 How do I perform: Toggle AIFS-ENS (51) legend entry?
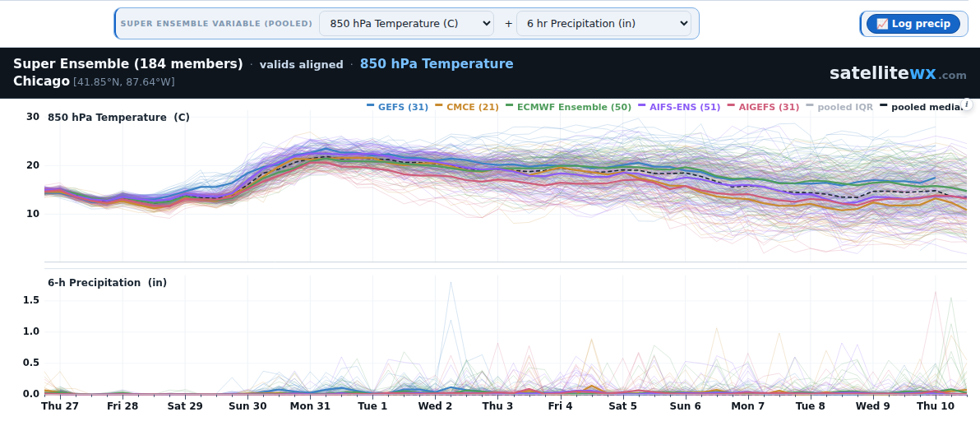[679, 107]
